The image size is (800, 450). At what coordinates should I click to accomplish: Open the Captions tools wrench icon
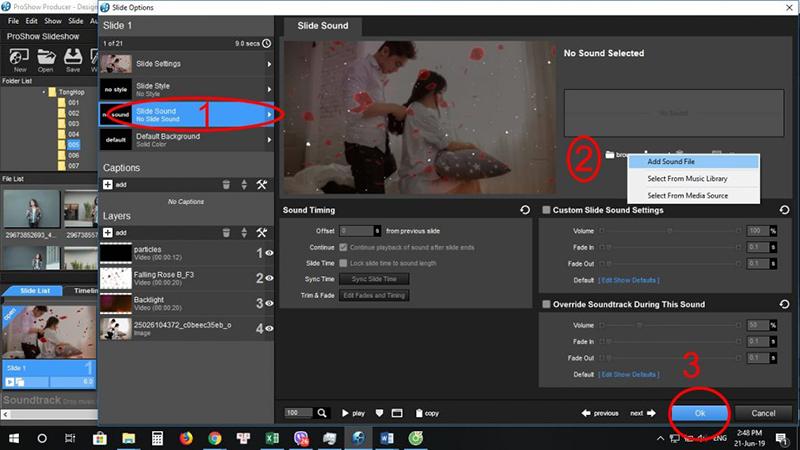click(x=262, y=185)
